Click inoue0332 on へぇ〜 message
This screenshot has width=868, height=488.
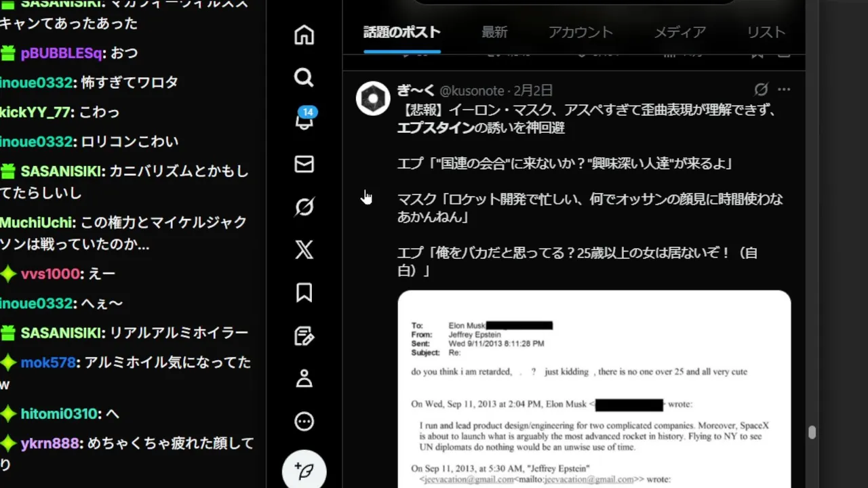coord(36,304)
